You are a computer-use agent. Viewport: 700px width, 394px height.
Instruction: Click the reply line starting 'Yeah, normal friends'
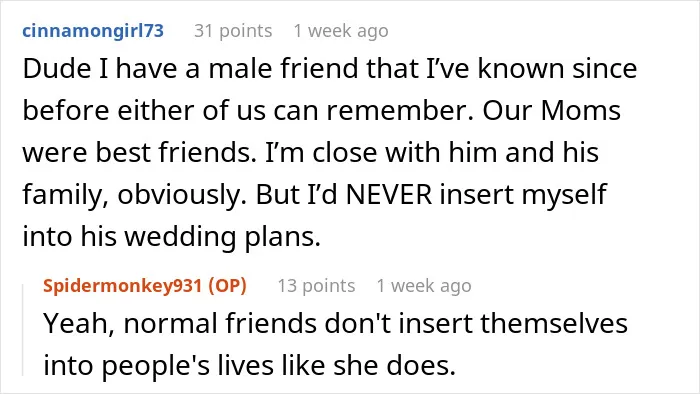click(x=335, y=323)
